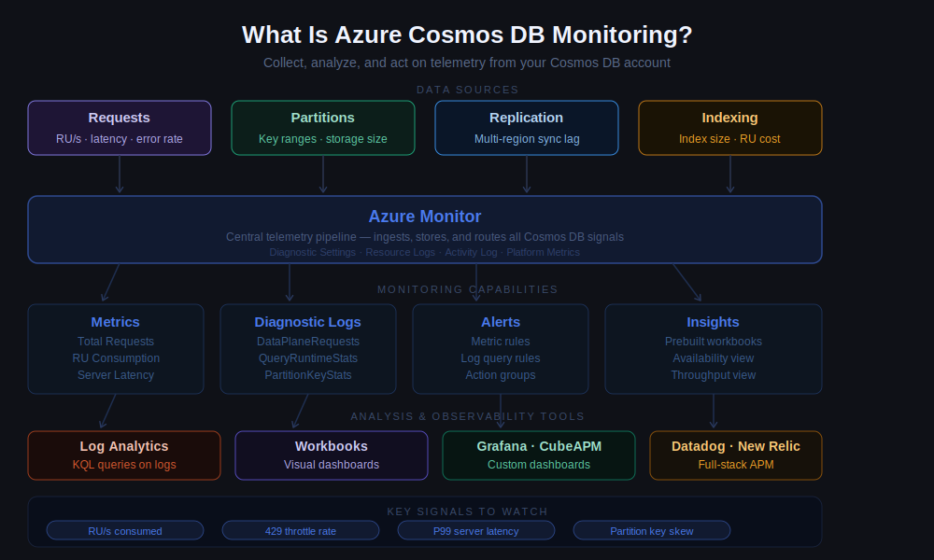
Task: Click the 'ANALYSIS & OBSERVABILITY TOOLS' label
Action: coord(468,416)
